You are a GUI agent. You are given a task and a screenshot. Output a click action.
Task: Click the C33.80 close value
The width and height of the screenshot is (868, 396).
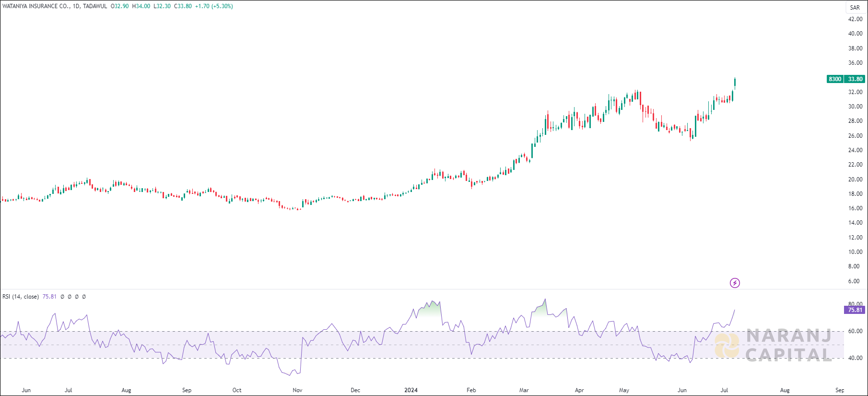[x=183, y=6]
